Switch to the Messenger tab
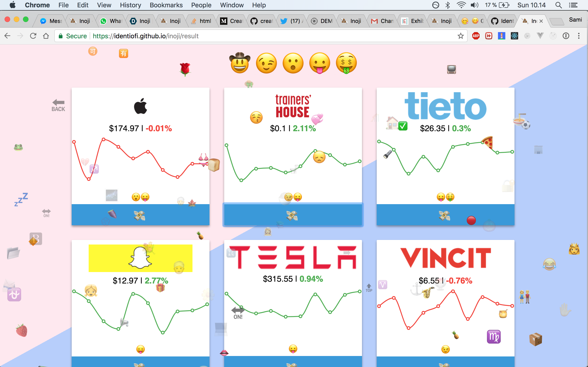 point(51,21)
